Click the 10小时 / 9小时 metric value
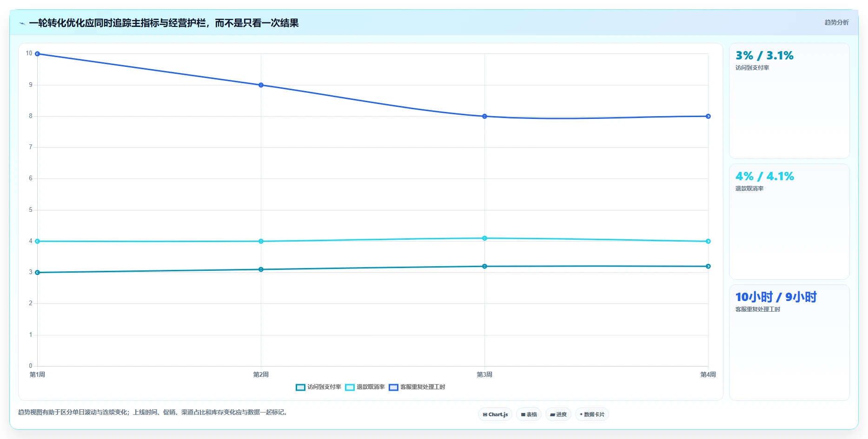This screenshot has width=868, height=439. [776, 297]
